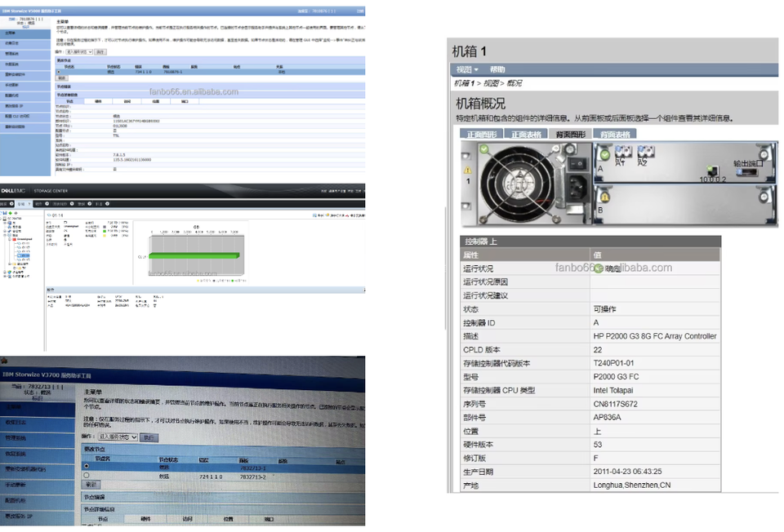Switch to the 端口 tab in V5000 node details
The width and height of the screenshot is (784, 532).
(185, 101)
